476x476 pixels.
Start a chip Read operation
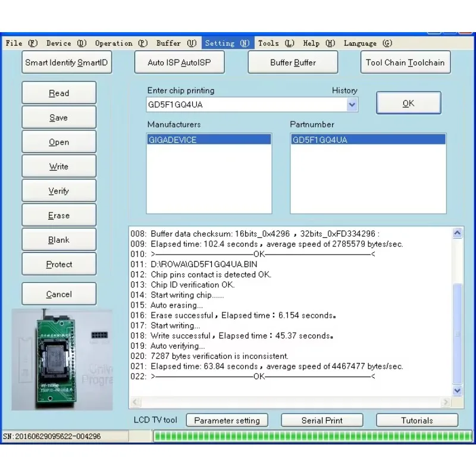(x=59, y=93)
